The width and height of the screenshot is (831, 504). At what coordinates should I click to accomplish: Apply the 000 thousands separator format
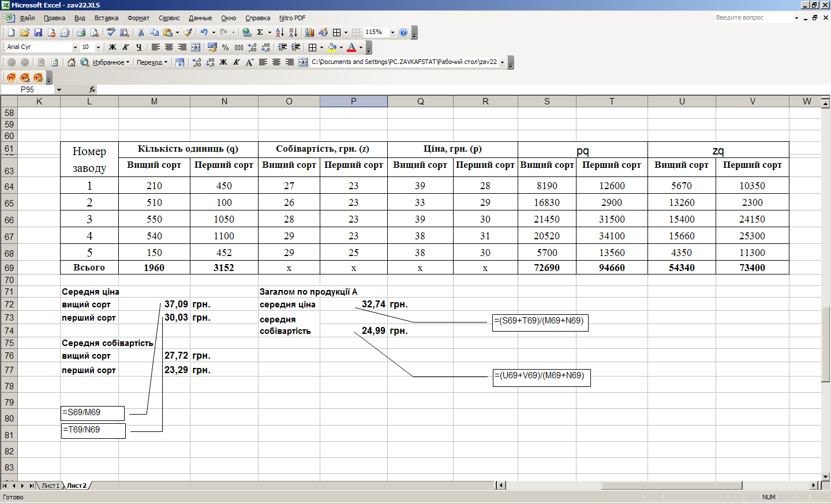(239, 47)
